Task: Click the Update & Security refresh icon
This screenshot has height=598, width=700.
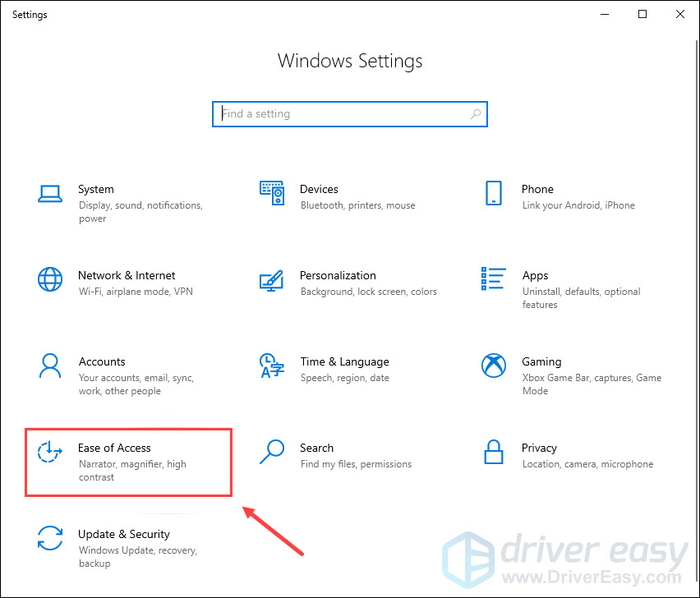Action: point(50,538)
